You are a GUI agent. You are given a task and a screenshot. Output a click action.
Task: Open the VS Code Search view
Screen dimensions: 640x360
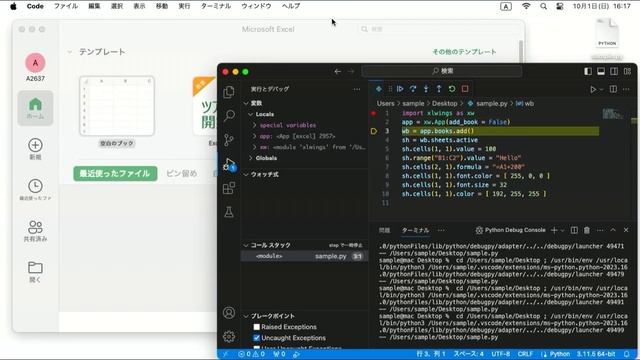click(x=229, y=116)
